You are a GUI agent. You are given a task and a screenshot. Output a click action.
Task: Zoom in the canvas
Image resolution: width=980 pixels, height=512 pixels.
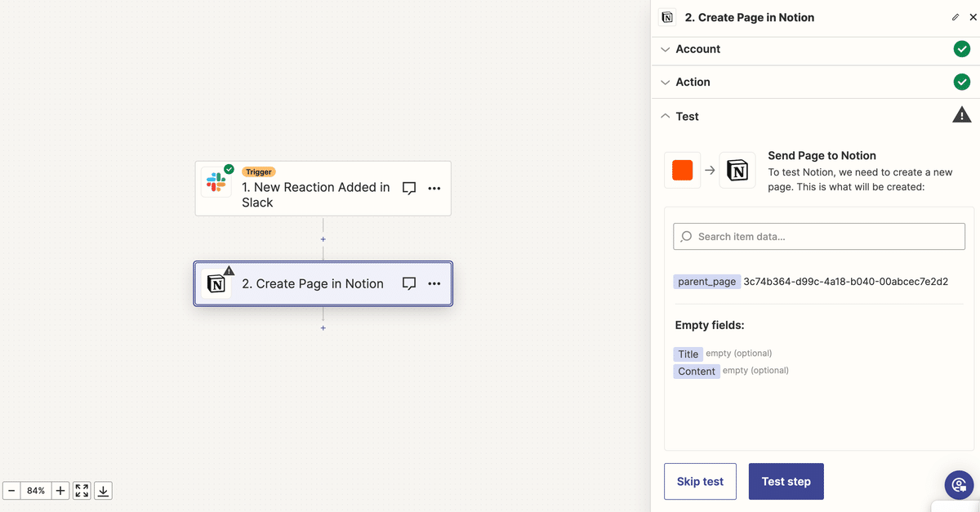tap(60, 491)
